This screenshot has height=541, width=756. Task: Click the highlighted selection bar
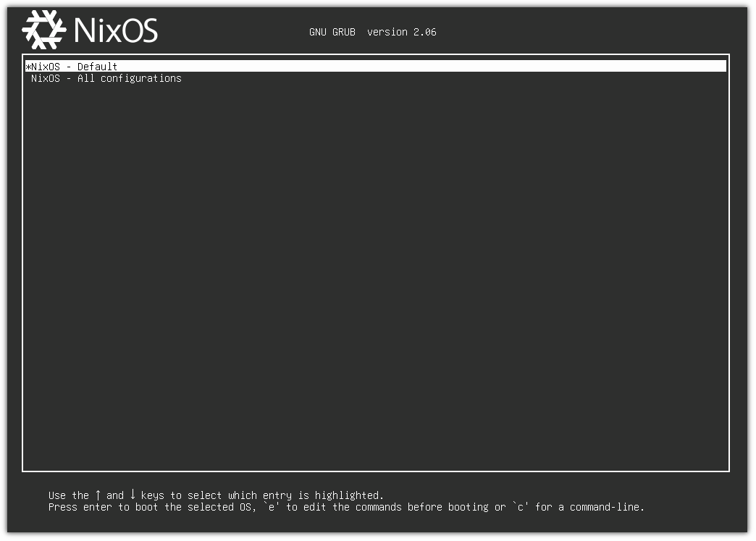click(x=377, y=66)
